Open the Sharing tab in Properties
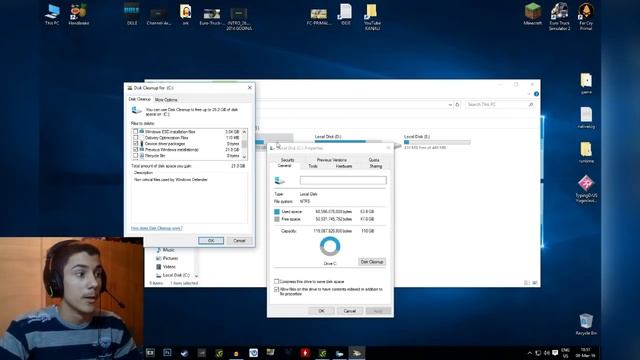Viewport: 640px width, 360px height. point(376,166)
